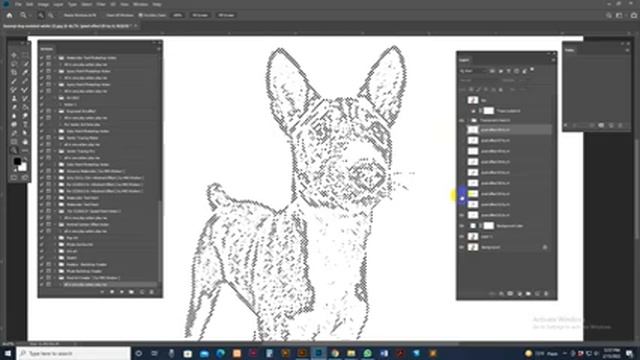Open the blend mode dropdown
The width and height of the screenshot is (640, 360).
(478, 80)
